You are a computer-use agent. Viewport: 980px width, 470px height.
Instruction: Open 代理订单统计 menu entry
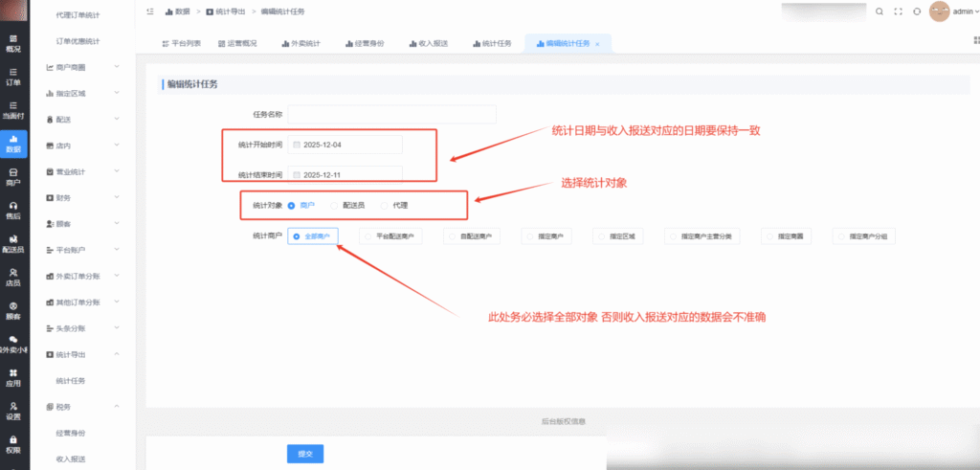coord(78,14)
